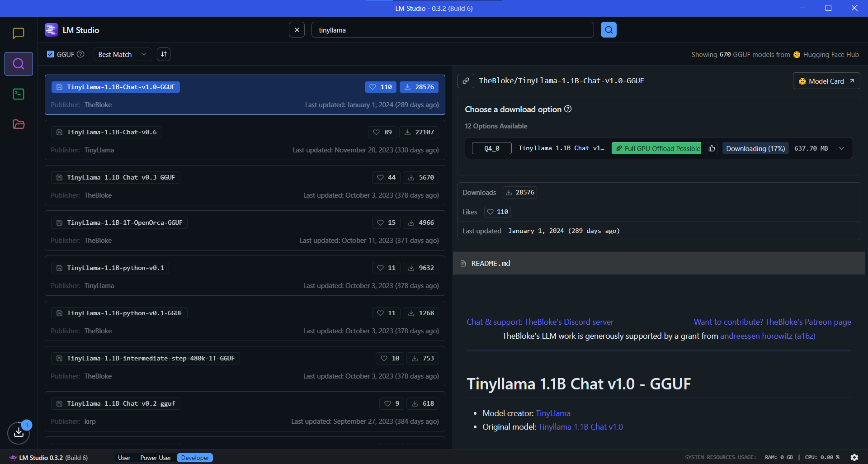This screenshot has height=464, width=868.
Task: Toggle the GGUF checkbox filter
Action: tap(50, 54)
